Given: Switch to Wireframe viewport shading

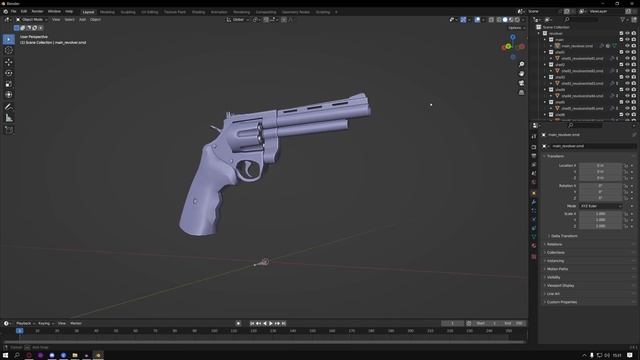Looking at the screenshot, I should pyautogui.click(x=499, y=20).
